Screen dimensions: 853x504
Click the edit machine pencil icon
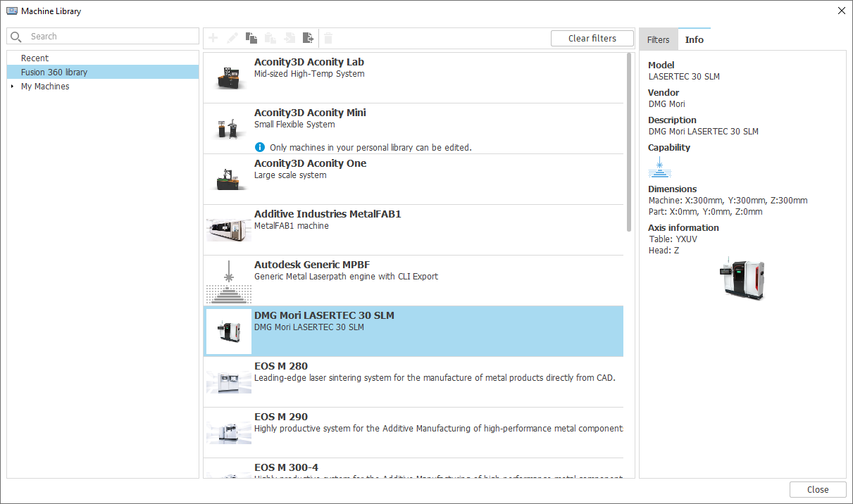pos(232,38)
